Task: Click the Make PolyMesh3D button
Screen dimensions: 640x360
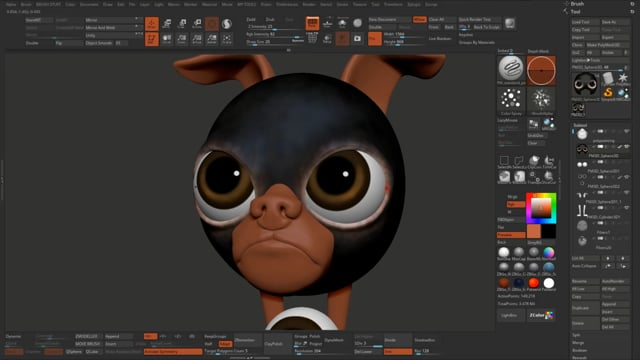Action: click(x=608, y=45)
